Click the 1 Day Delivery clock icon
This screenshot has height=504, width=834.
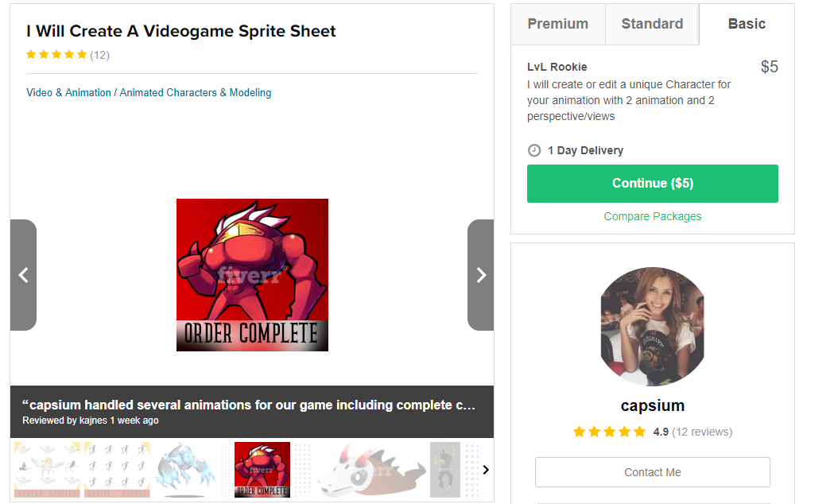(534, 150)
